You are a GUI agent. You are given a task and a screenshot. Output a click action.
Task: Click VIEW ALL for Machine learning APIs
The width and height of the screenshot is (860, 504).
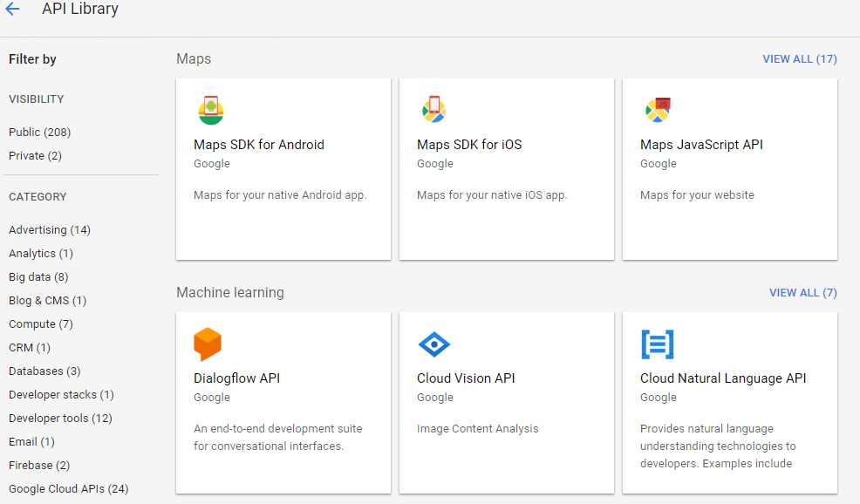pyautogui.click(x=802, y=292)
